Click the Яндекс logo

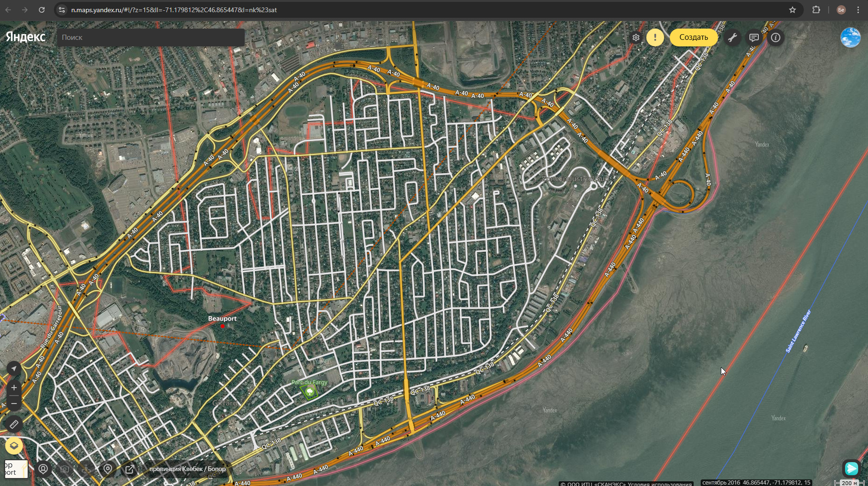click(26, 37)
